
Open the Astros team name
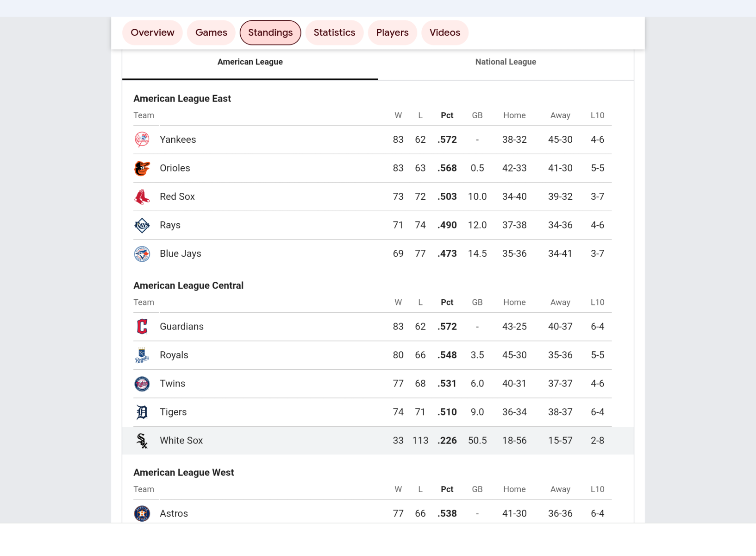(x=174, y=513)
